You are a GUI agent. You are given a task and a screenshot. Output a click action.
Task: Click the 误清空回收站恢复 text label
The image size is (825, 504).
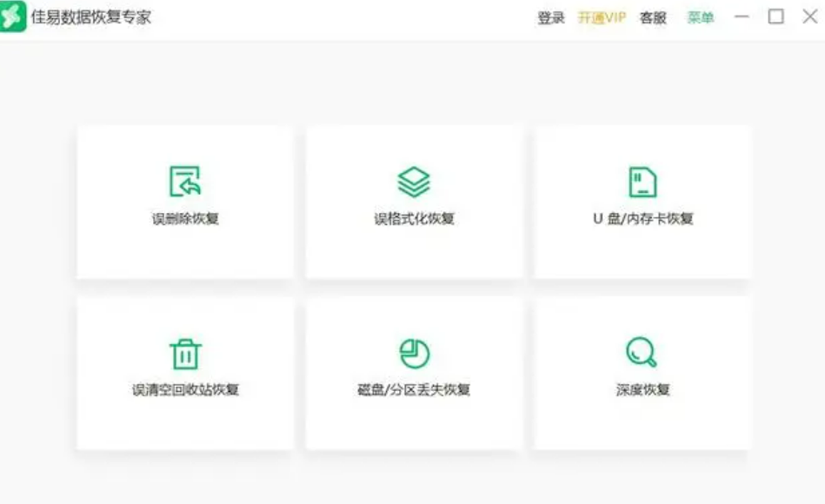(x=185, y=389)
